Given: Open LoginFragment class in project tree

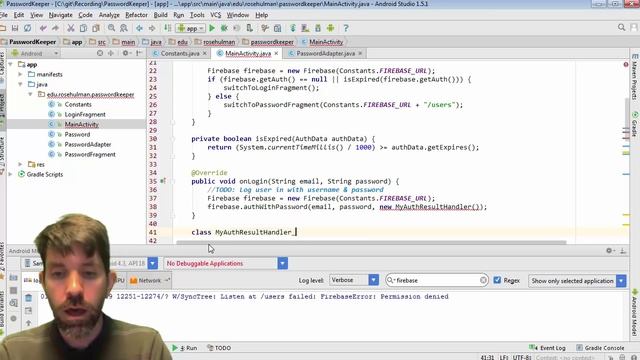Looking at the screenshot, I should point(85,114).
